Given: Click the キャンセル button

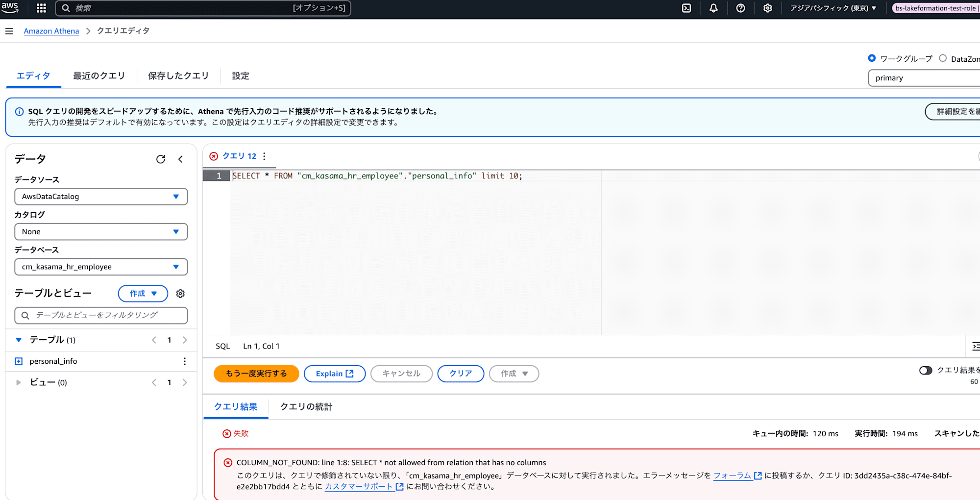Looking at the screenshot, I should 401,374.
